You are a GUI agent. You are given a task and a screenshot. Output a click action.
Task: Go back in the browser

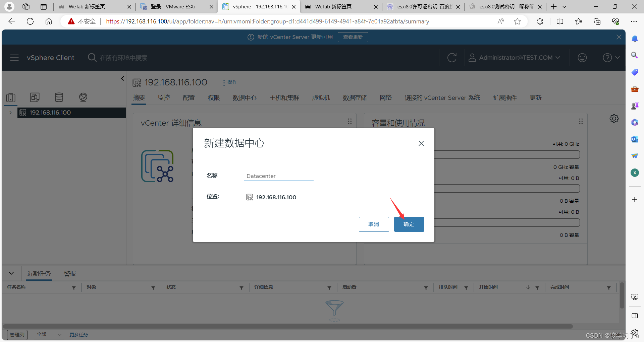pyautogui.click(x=12, y=21)
